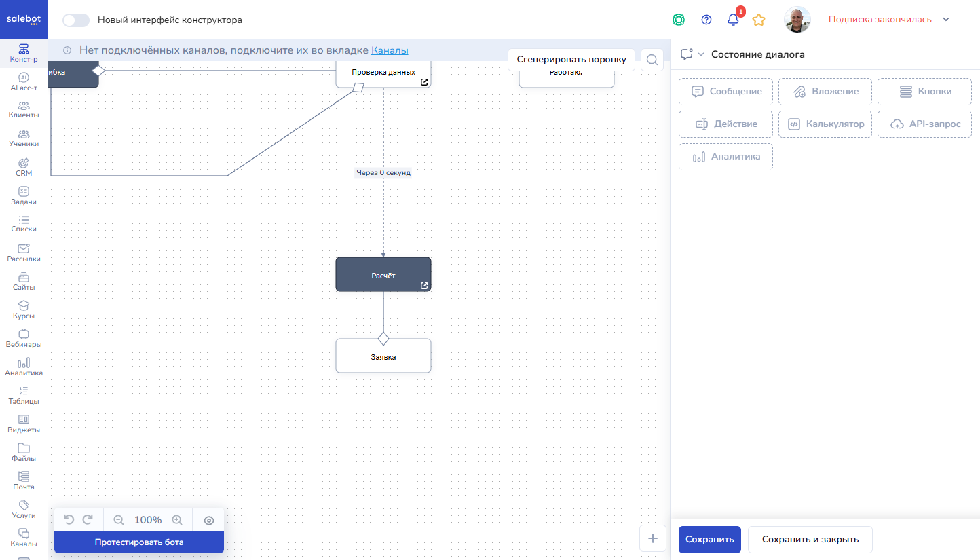The height and width of the screenshot is (560, 980).
Task: Select the Расчёт block
Action: (x=383, y=274)
